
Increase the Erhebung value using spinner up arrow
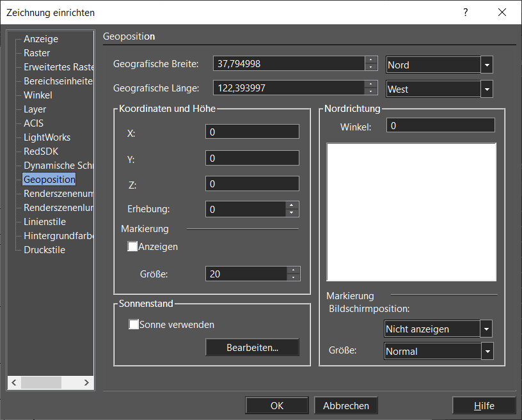292,205
